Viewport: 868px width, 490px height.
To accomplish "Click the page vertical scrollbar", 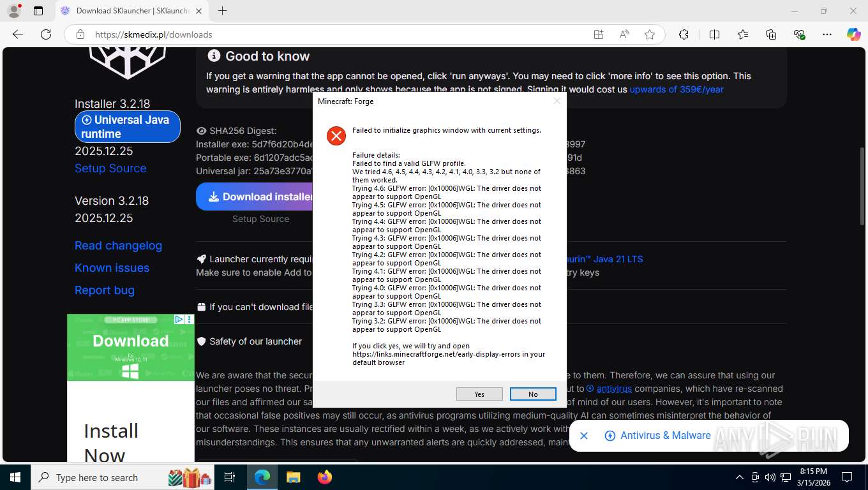I will 862,185.
